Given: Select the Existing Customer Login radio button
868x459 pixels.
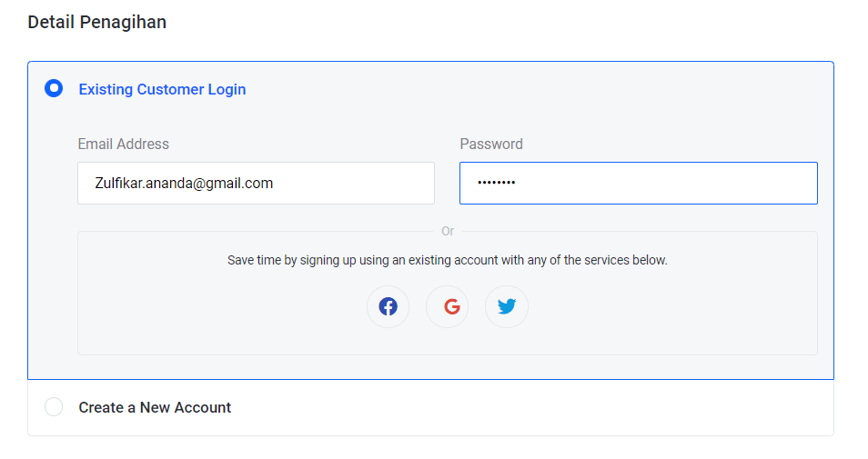Looking at the screenshot, I should [x=54, y=89].
